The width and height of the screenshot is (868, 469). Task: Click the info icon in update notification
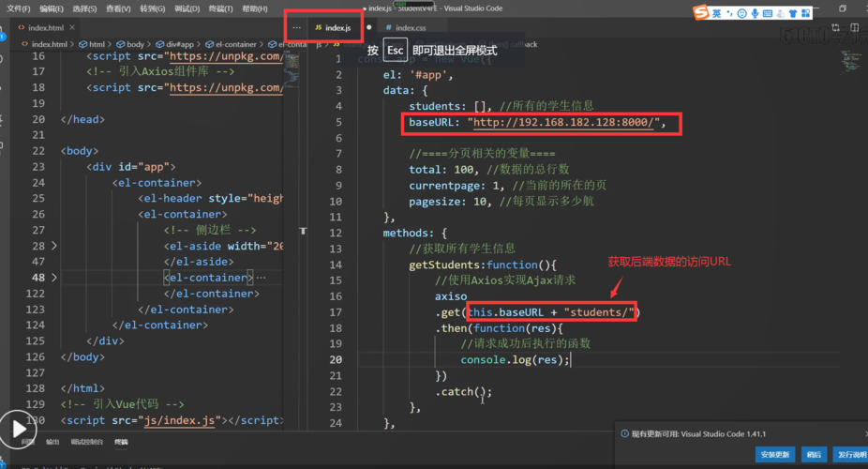click(624, 433)
